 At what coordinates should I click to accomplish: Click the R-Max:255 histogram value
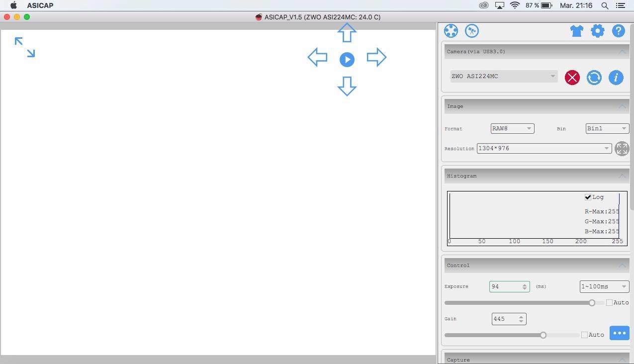click(x=602, y=211)
